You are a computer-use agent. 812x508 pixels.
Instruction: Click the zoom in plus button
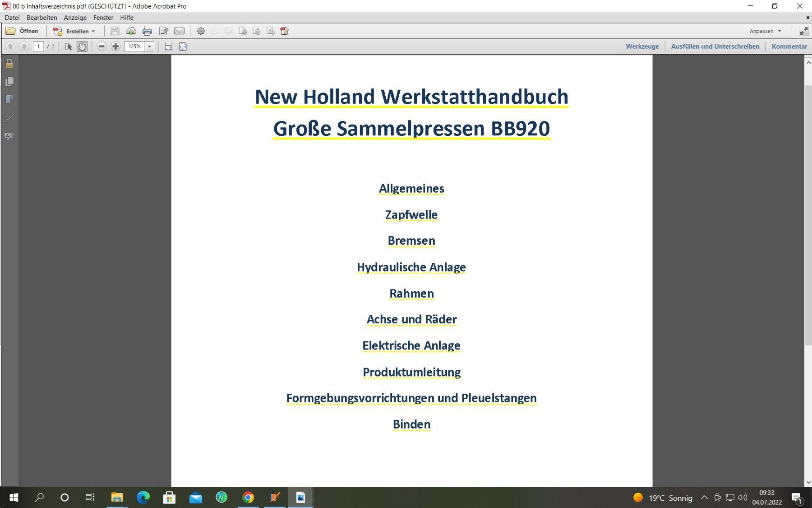(x=115, y=47)
